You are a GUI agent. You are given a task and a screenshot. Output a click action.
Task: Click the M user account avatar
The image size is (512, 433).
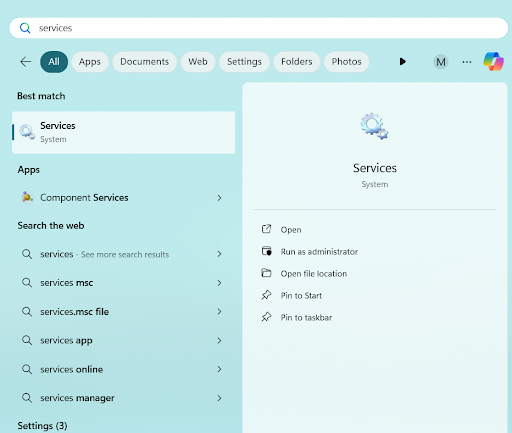pos(440,62)
